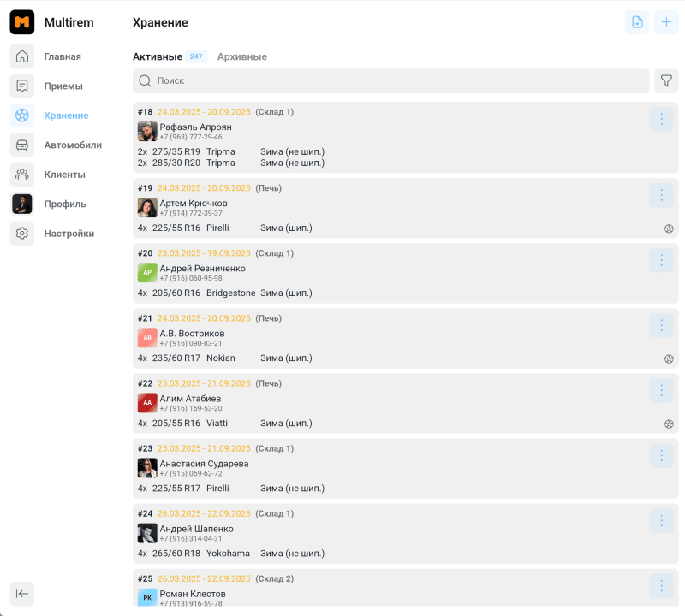Open three-dot menu for record #24
This screenshot has height=616, width=685.
click(661, 521)
